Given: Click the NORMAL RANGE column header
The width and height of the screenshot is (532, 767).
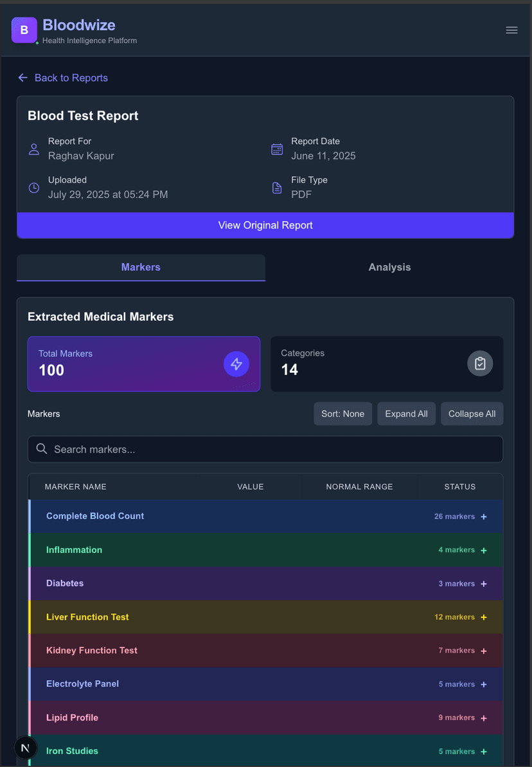Looking at the screenshot, I should click(x=359, y=487).
